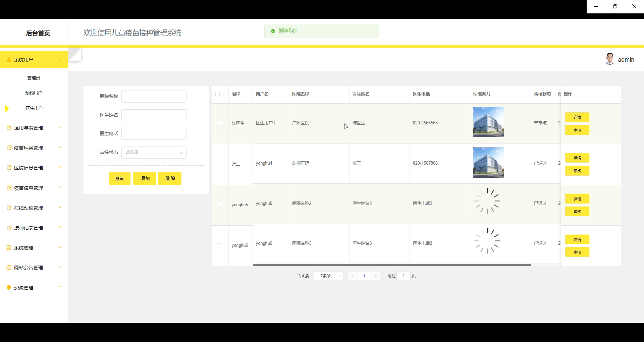
Task: Collapse the 系统用户 menu chevron
Action: point(60,59)
